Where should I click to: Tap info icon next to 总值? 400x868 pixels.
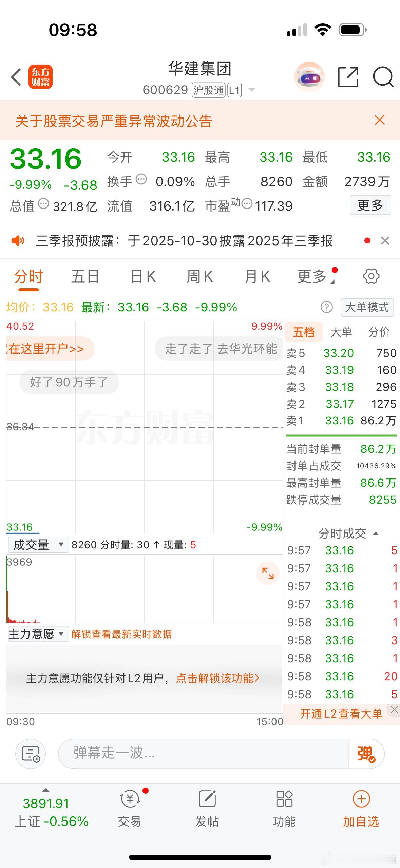43,204
